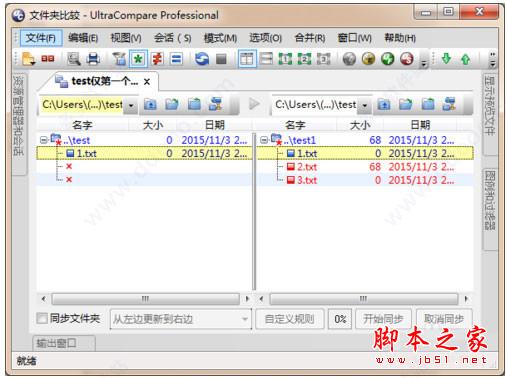Viewport: 506px width, 378px height.
Task: Open the 模式(M) menu
Action: coord(220,38)
